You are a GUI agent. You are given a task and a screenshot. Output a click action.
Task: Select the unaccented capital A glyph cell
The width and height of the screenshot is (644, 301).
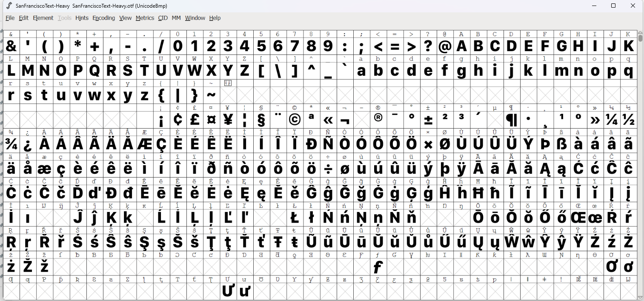461,46
